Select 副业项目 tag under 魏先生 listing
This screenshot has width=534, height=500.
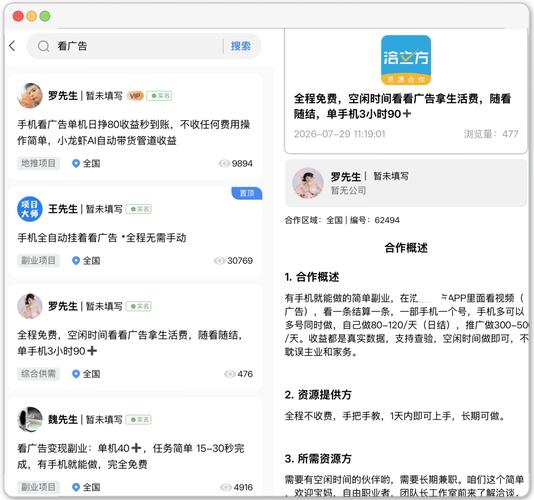38,487
